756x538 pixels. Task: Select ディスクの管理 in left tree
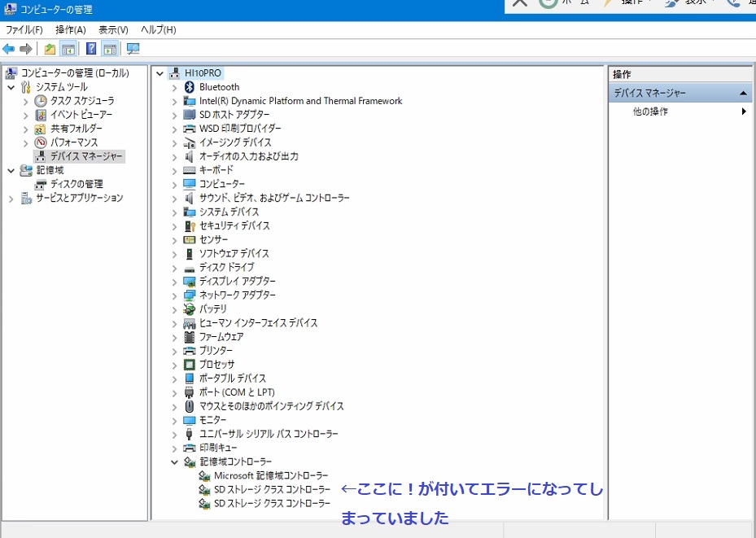tap(76, 184)
